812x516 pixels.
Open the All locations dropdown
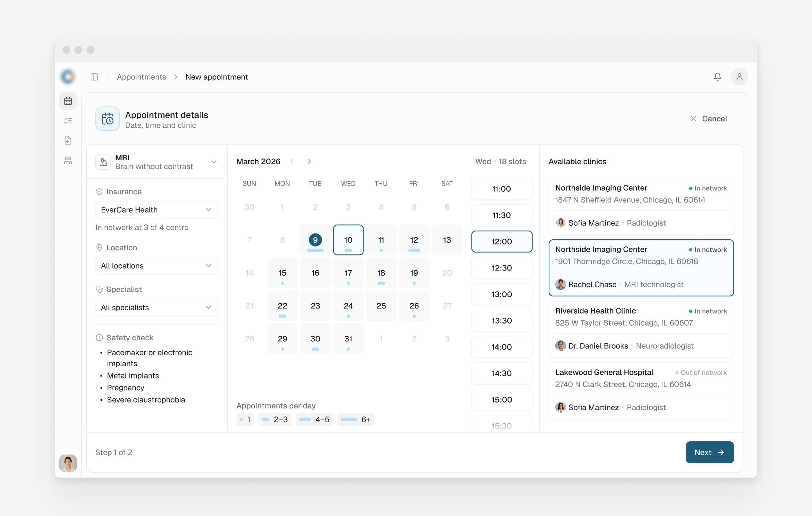point(157,266)
